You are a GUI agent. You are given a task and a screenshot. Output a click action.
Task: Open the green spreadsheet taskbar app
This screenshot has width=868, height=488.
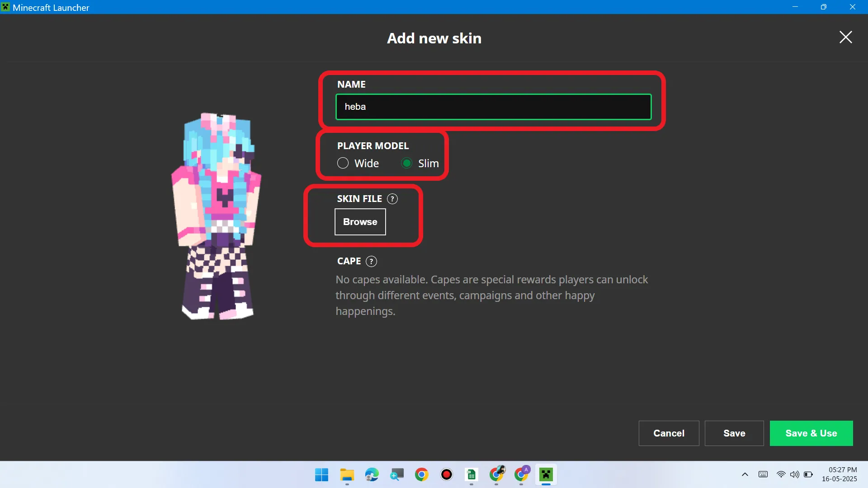coord(472,474)
